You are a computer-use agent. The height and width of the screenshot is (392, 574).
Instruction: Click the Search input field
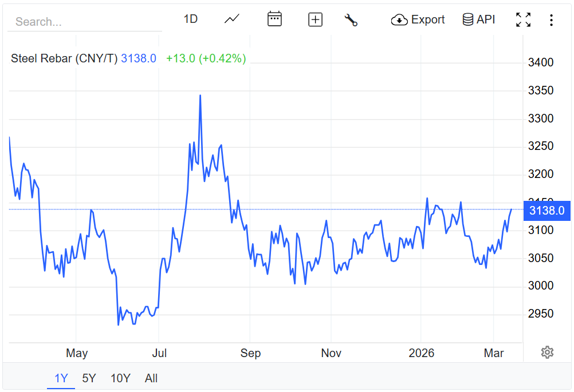[x=84, y=22]
